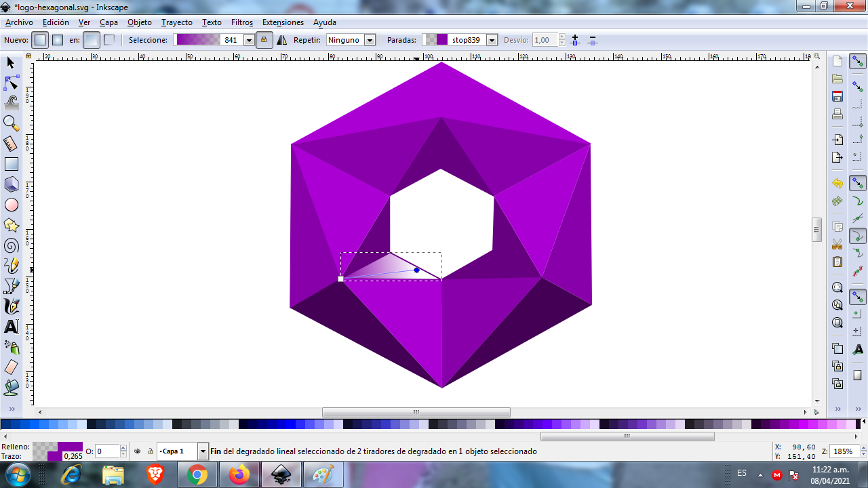Click the Paste clipboard icon
This screenshot has height=488, width=868.
(x=837, y=262)
